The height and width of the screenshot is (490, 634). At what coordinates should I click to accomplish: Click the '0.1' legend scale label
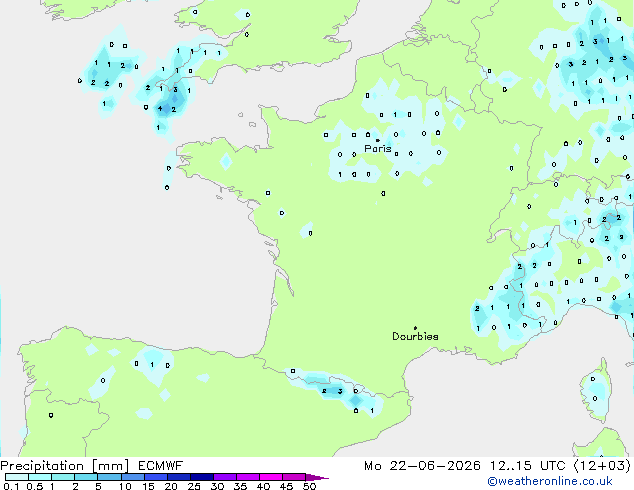pyautogui.click(x=11, y=486)
